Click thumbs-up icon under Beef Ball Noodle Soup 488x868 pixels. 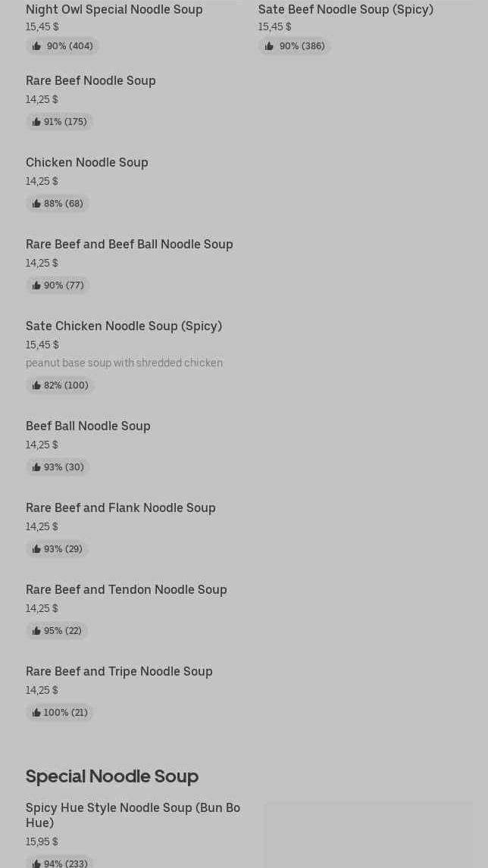coord(36,467)
